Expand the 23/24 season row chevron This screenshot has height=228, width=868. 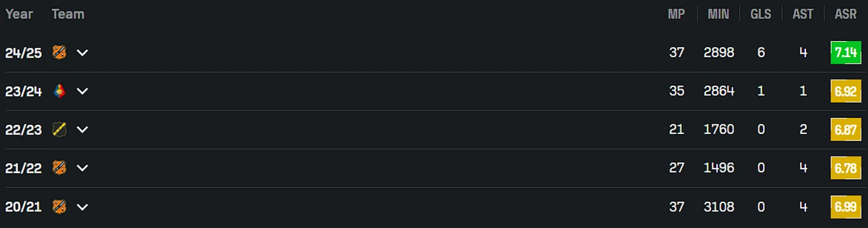[82, 91]
